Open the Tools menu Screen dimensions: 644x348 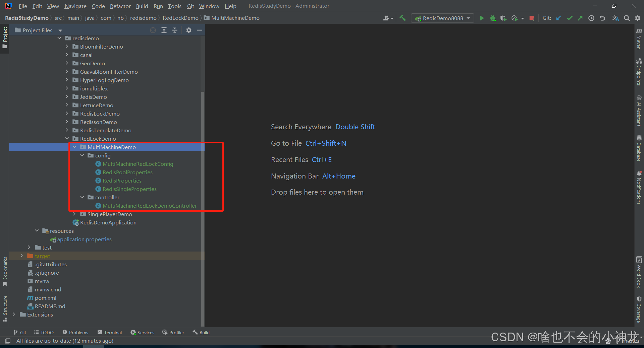coord(174,6)
